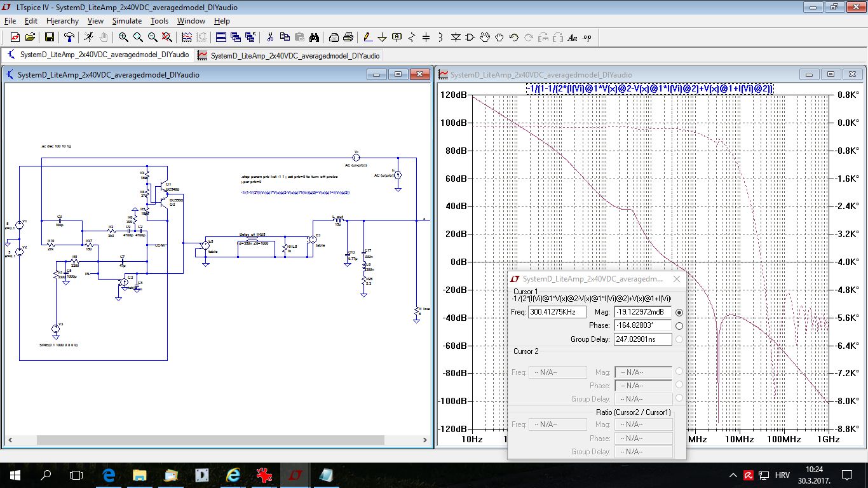Open Control Panel via the hammer icon
The width and height of the screenshot is (868, 488).
(69, 37)
